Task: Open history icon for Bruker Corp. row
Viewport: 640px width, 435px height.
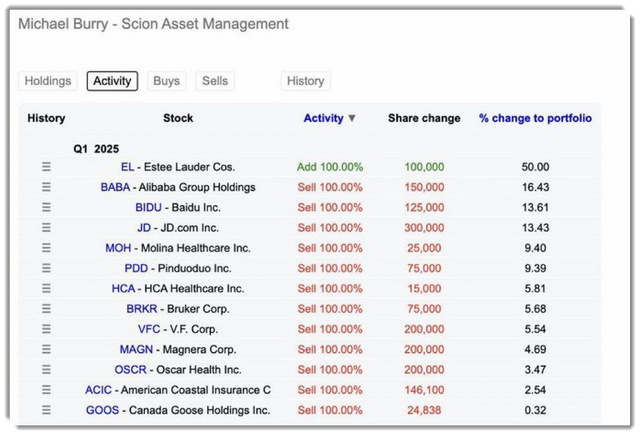Action: (47, 308)
